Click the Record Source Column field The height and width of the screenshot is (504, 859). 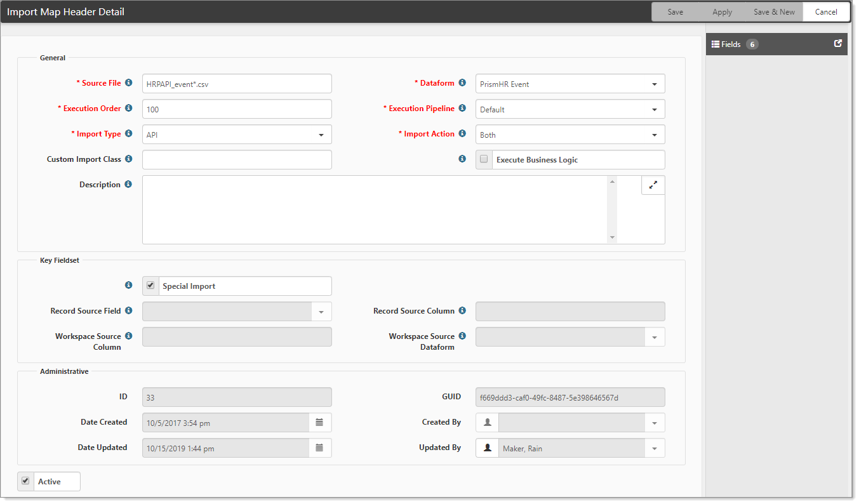[x=570, y=312]
